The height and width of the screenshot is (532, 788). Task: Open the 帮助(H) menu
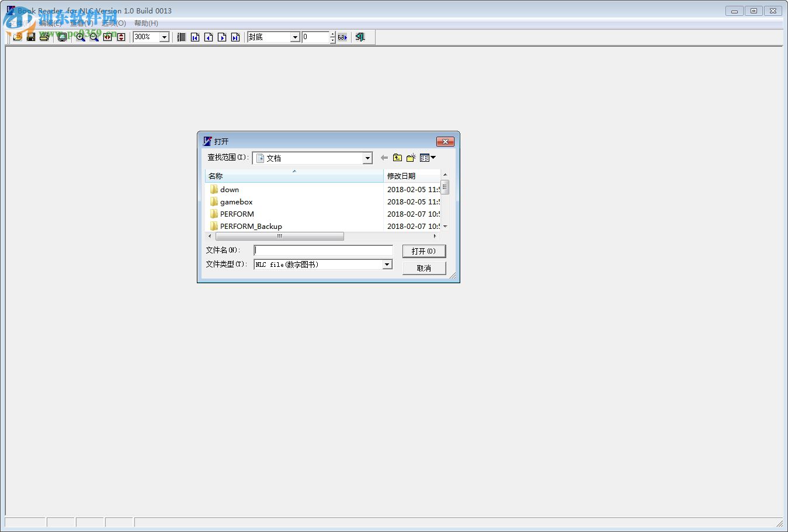[x=146, y=23]
